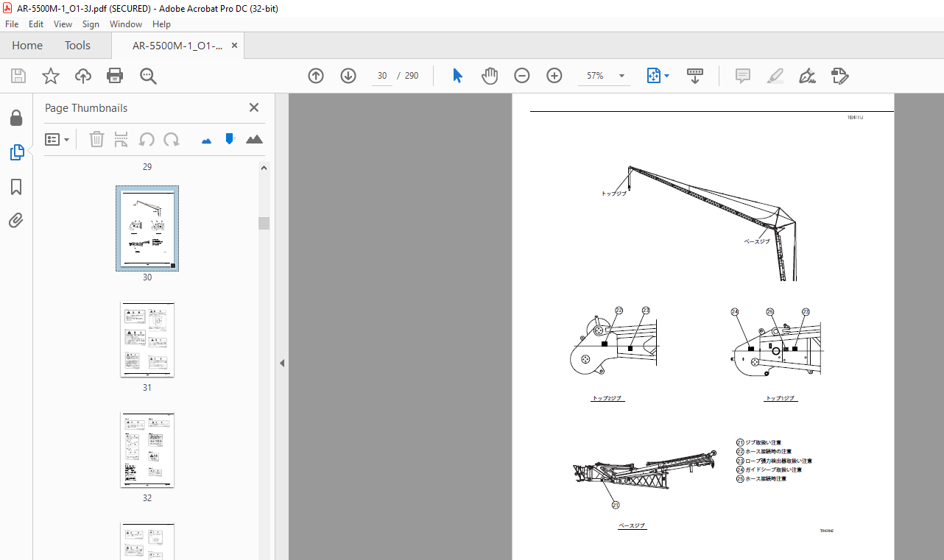The width and height of the screenshot is (944, 560).
Task: Select page 32 thumbnail
Action: [x=147, y=450]
